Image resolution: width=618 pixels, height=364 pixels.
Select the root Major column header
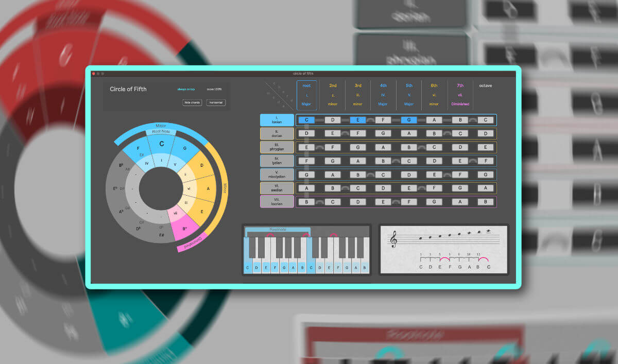point(306,95)
